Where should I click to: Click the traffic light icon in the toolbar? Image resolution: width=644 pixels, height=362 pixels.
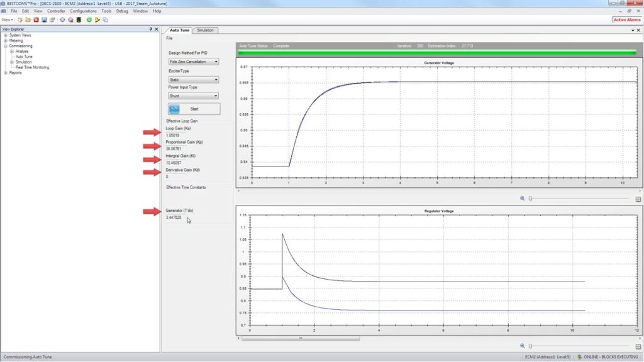(x=79, y=19)
